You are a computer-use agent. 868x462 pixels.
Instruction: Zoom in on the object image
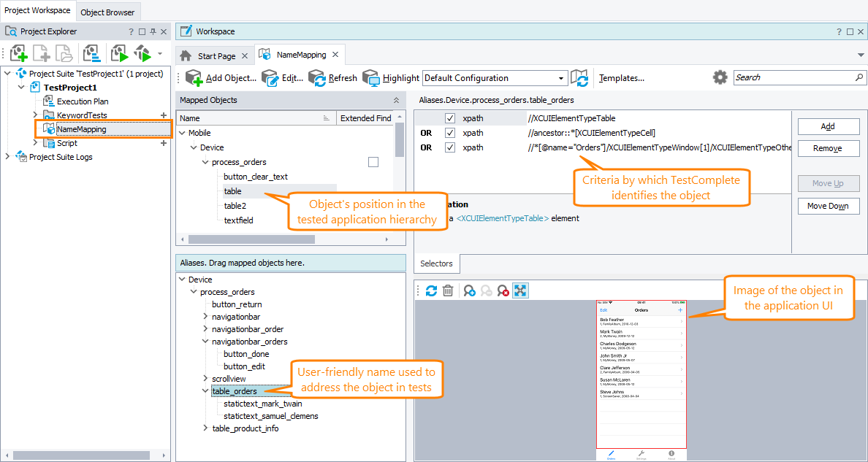[x=468, y=290]
